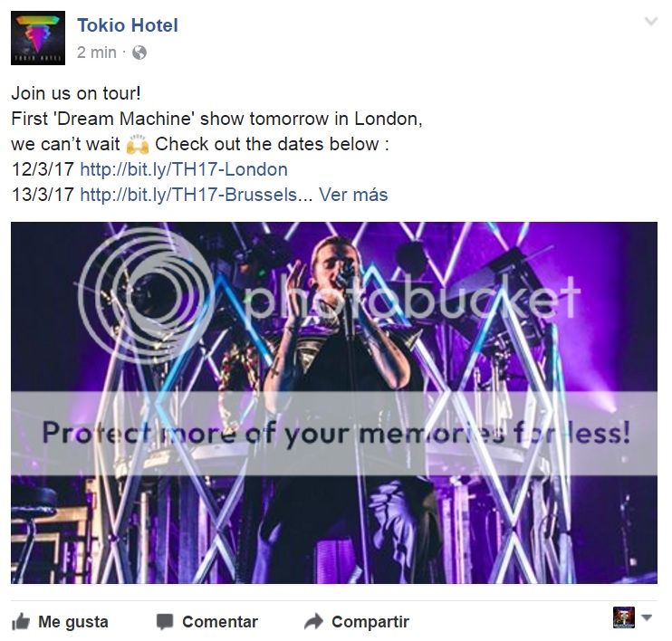The height and width of the screenshot is (641, 672).
Task: Click the share arrow icon
Action: point(313,622)
